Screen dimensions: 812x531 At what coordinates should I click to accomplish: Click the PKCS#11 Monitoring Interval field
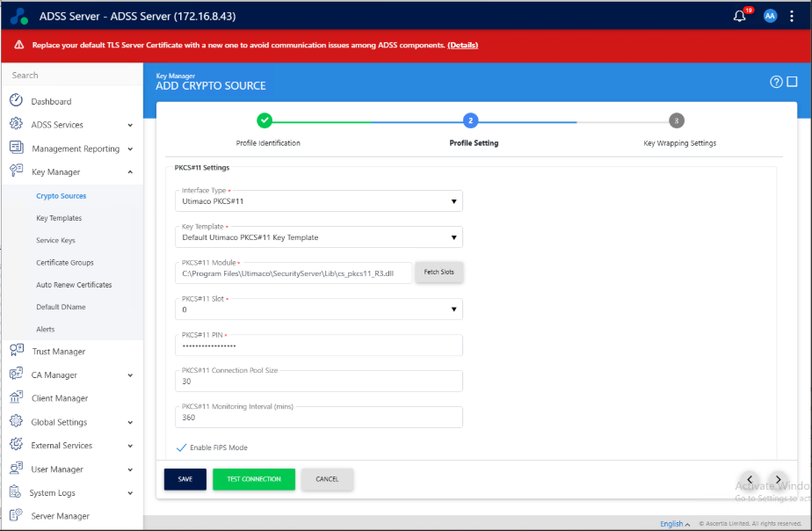pos(318,417)
